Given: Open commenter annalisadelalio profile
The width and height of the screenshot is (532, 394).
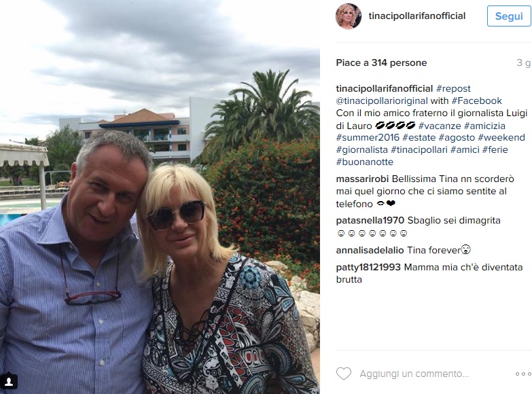Looking at the screenshot, I should click(370, 250).
